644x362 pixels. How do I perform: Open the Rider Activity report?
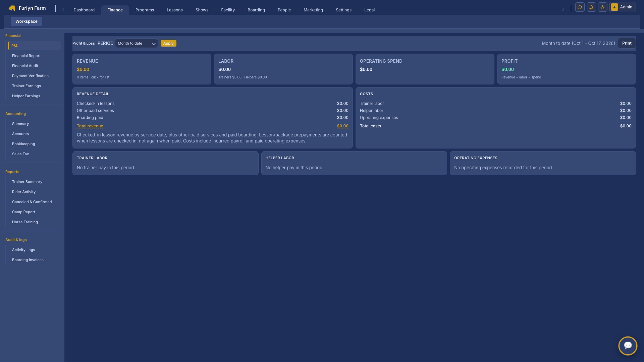coord(34,192)
